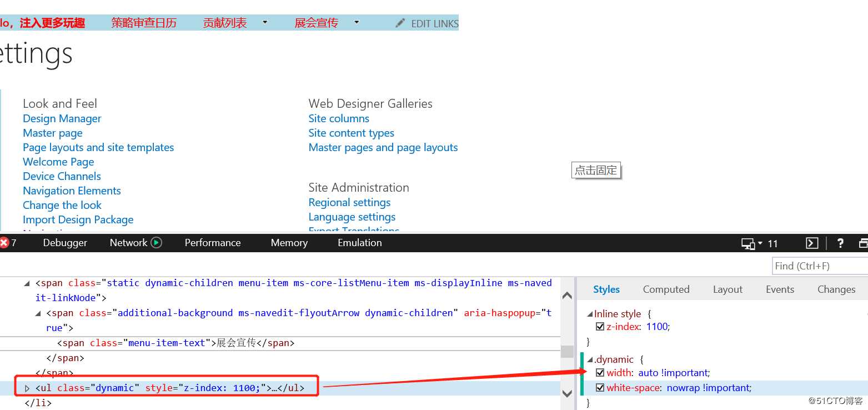Click the auto !important width value
Image resolution: width=868 pixels, height=410 pixels.
tap(674, 373)
